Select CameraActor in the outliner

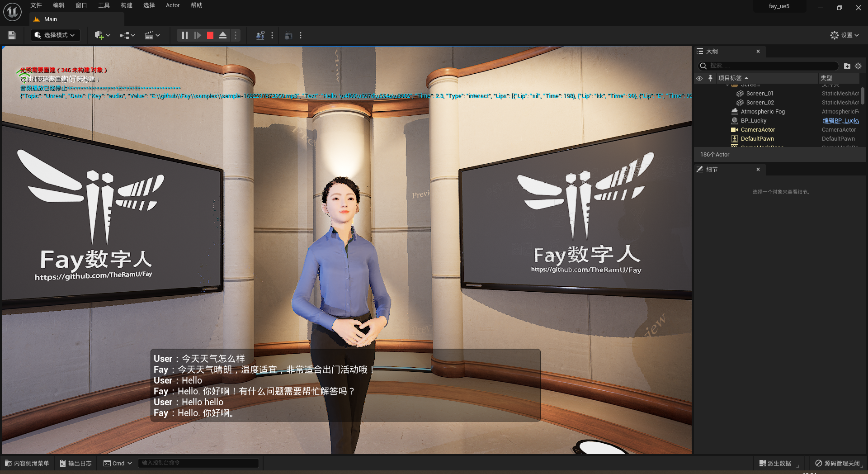758,130
